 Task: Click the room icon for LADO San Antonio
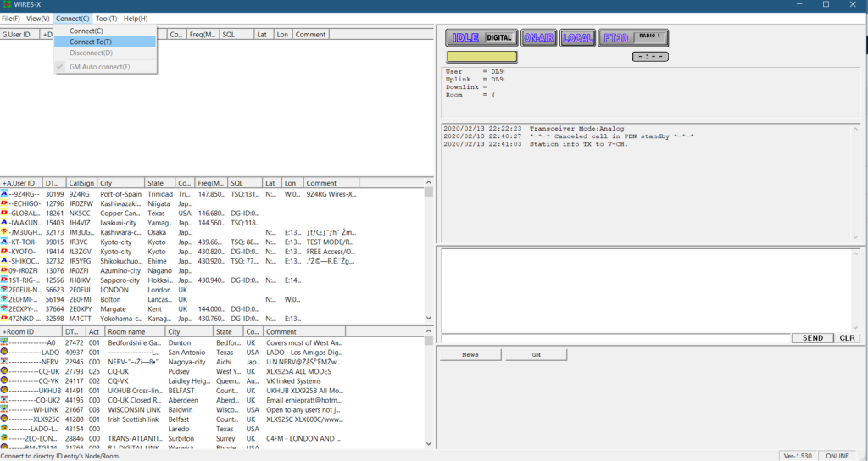(x=4, y=352)
